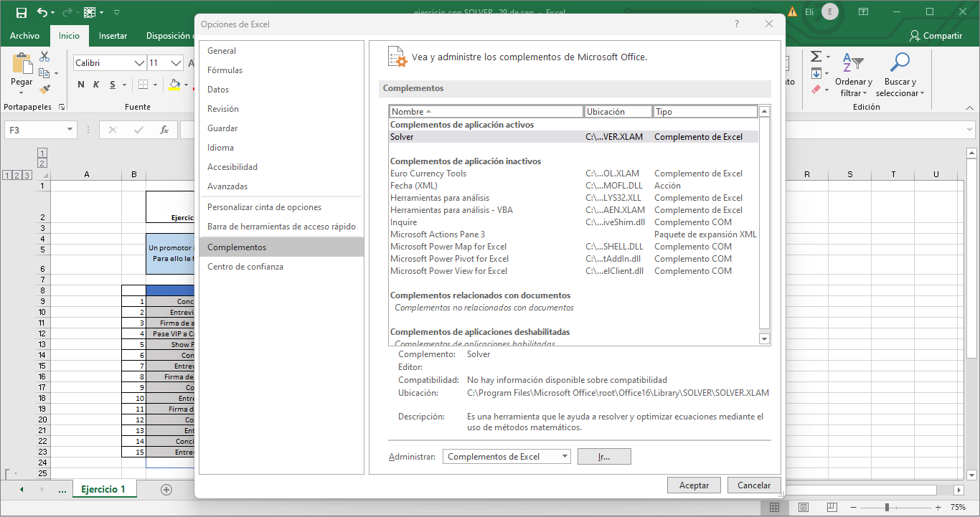
Task: Open Personalizar cinta de opciones category
Action: (x=282, y=207)
